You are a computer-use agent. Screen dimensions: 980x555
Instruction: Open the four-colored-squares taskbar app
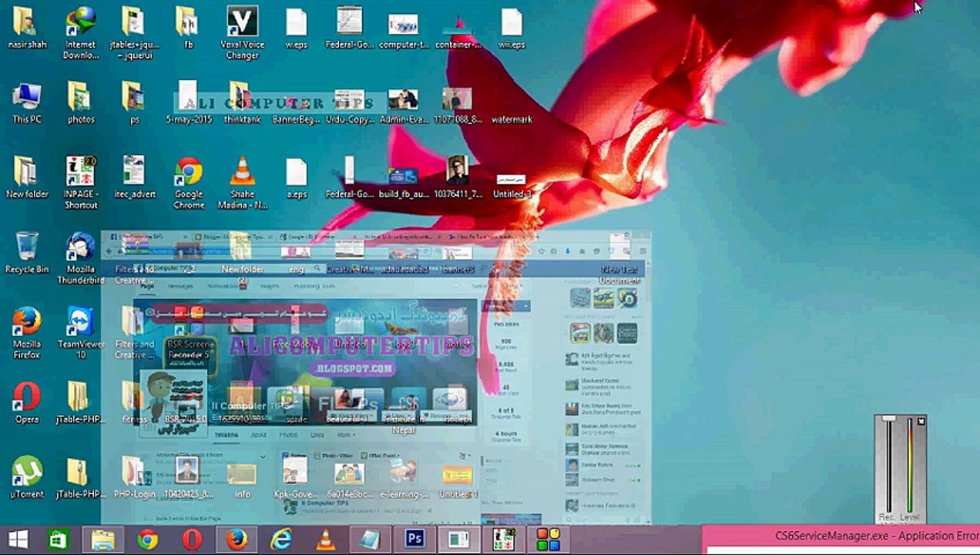tap(549, 540)
